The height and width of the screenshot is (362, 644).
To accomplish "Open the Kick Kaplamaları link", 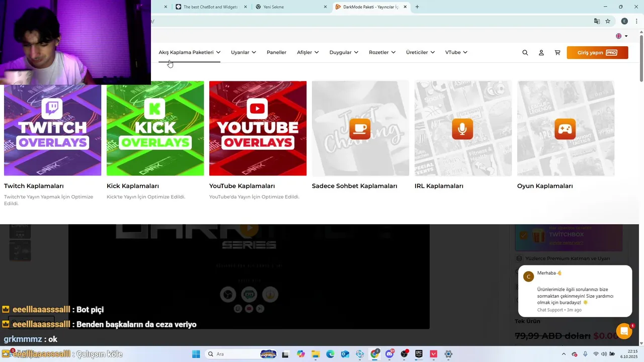I will click(133, 186).
